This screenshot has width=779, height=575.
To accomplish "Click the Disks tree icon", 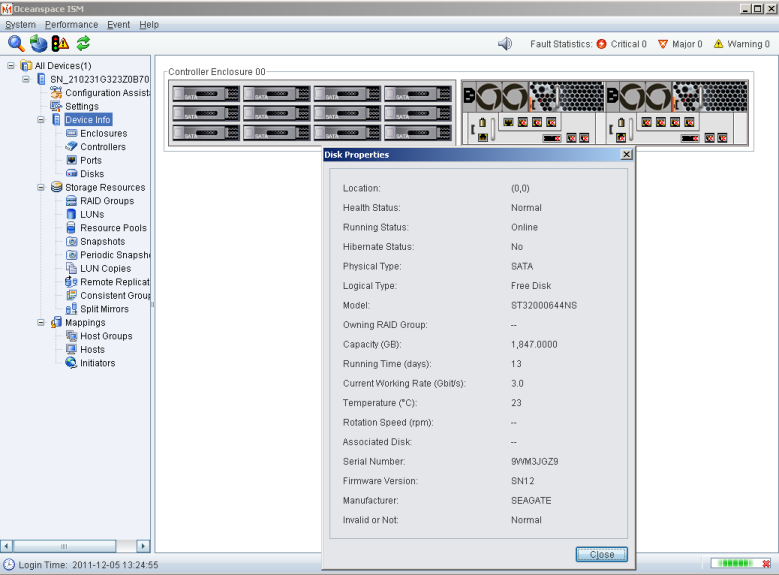I will 72,173.
